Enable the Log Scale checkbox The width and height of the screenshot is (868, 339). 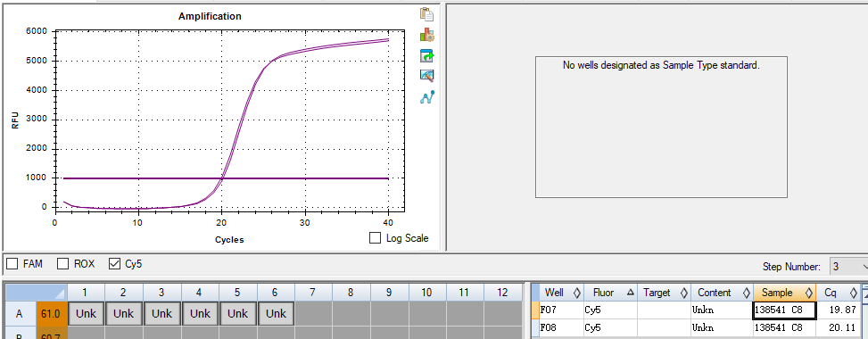click(376, 238)
